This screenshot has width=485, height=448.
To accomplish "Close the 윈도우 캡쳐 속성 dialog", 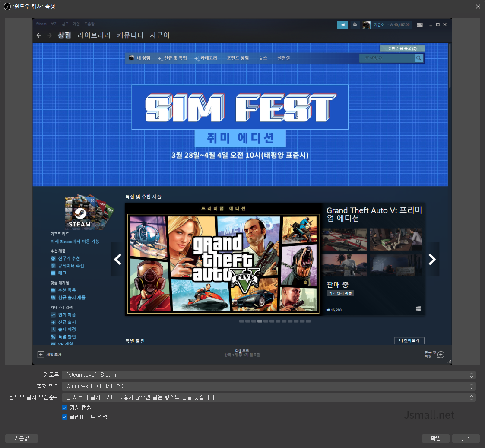I will click(x=478, y=6).
